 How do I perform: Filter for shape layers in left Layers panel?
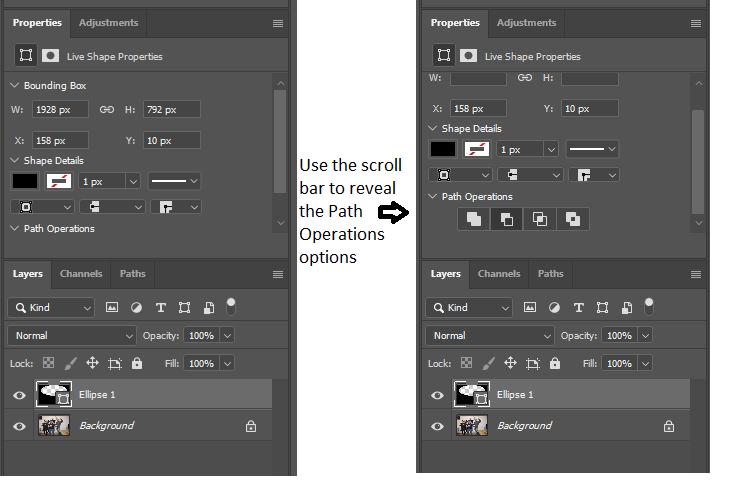pyautogui.click(x=185, y=308)
